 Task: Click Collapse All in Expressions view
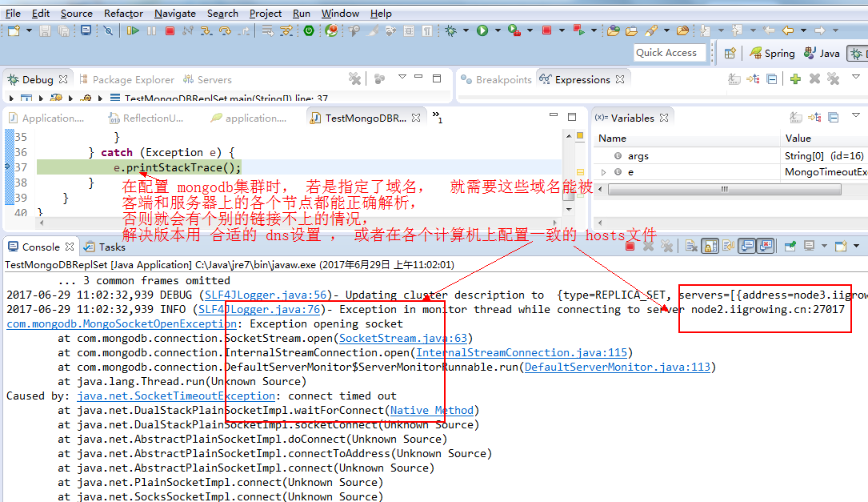point(772,79)
